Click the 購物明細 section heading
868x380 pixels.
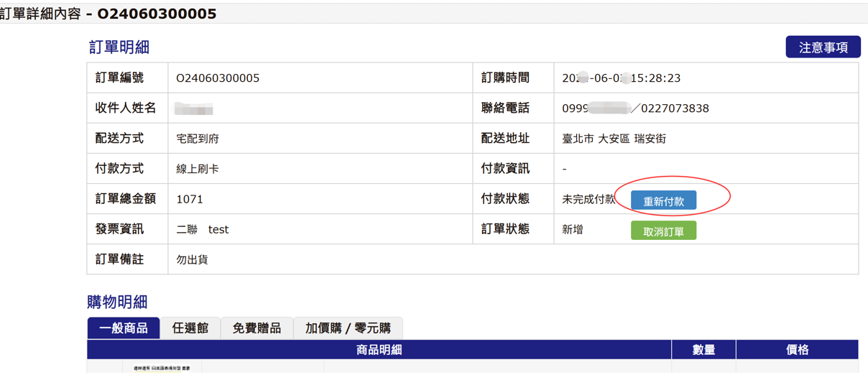coord(117,302)
